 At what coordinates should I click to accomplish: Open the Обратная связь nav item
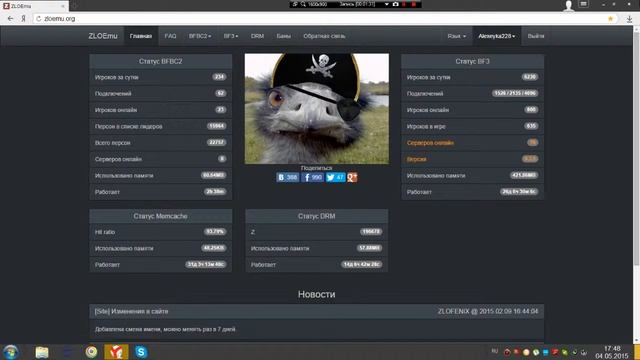(x=324, y=36)
